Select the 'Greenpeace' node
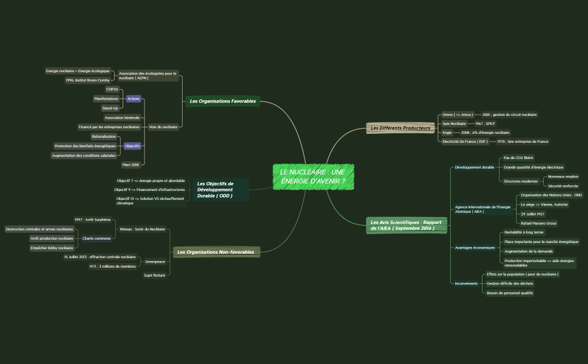This screenshot has width=588, height=364. [155, 262]
